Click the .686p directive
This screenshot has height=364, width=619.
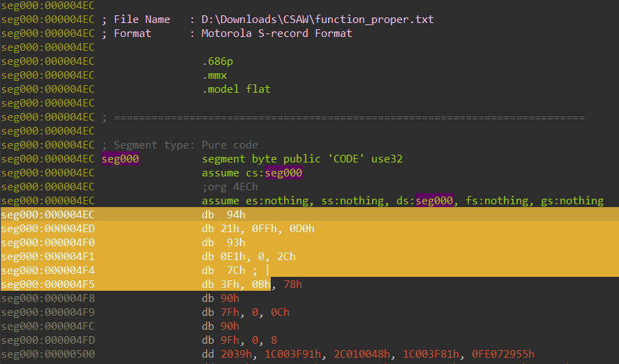coord(218,61)
